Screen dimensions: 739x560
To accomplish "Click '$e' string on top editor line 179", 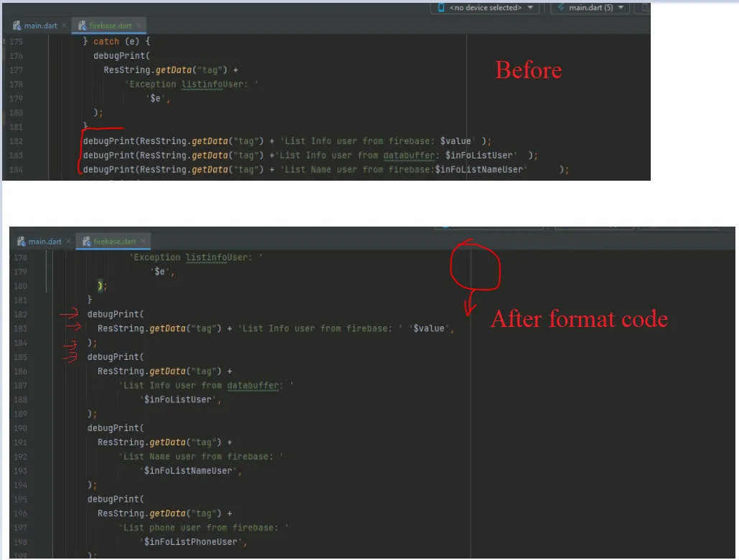I will tap(155, 98).
